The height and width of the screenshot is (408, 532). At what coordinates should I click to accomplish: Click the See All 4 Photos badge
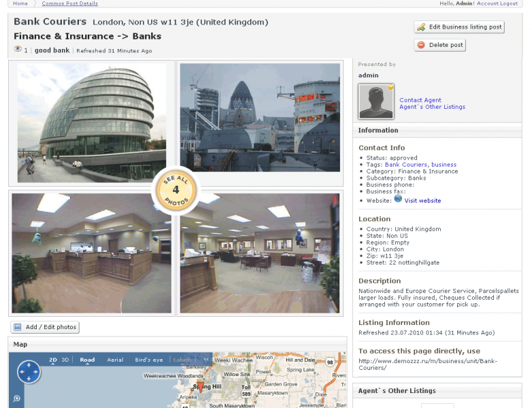coord(176,190)
